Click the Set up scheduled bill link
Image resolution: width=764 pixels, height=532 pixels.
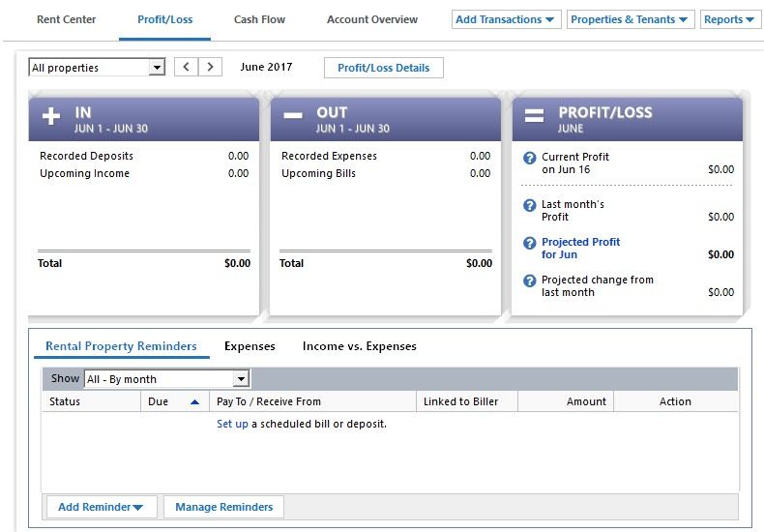(232, 424)
